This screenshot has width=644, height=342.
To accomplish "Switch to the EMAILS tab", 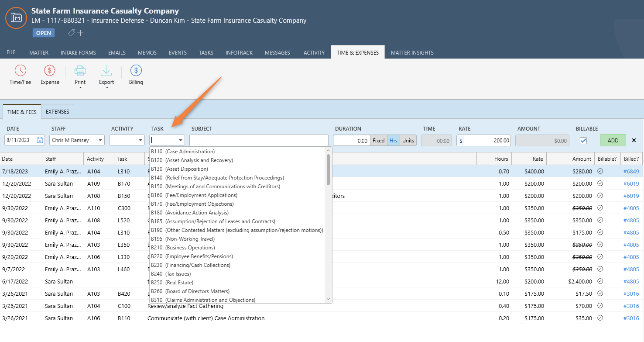I will pos(117,52).
